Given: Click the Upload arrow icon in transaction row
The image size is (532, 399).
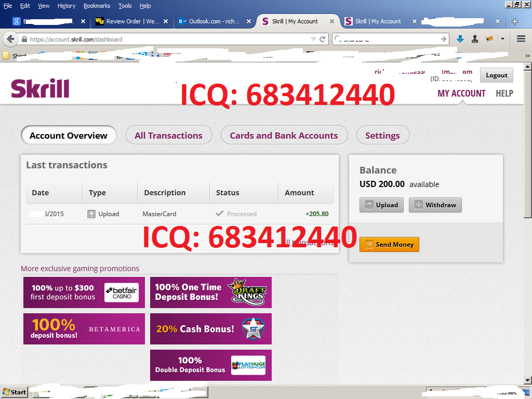Looking at the screenshot, I should (91, 214).
